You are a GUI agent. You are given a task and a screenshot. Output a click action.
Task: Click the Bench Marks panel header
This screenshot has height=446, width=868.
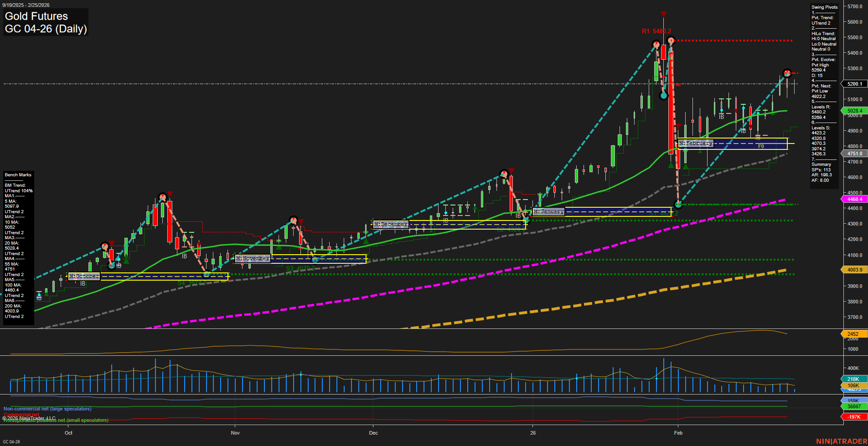(x=18, y=174)
